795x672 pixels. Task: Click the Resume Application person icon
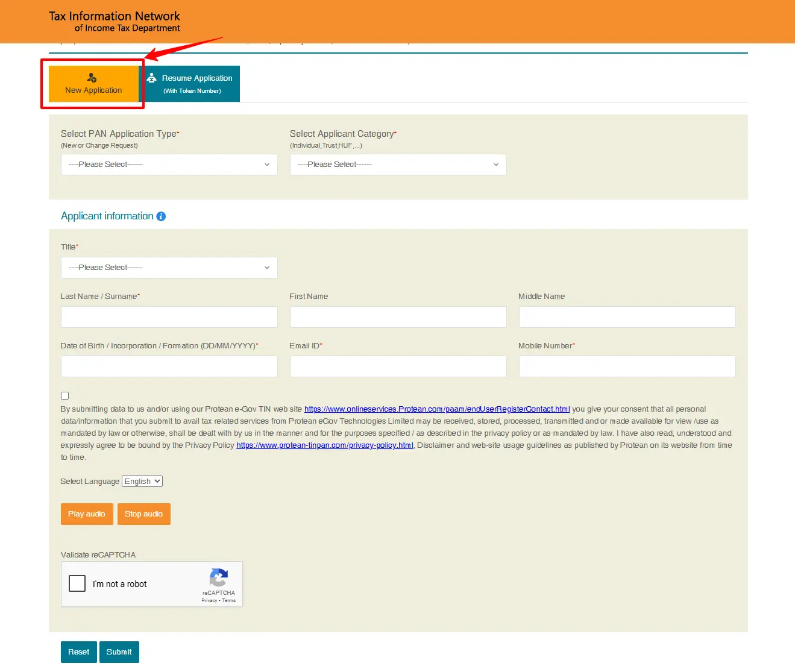point(152,78)
